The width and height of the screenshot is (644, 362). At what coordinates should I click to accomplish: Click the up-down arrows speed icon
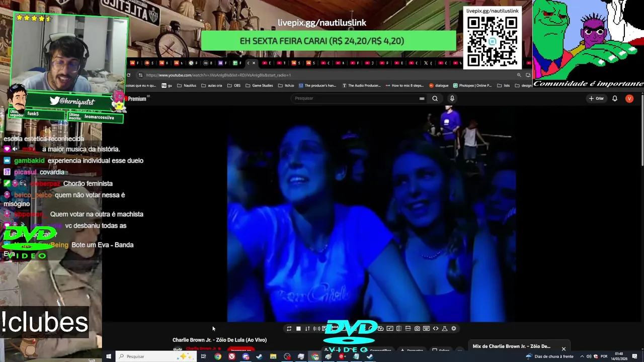pyautogui.click(x=307, y=329)
